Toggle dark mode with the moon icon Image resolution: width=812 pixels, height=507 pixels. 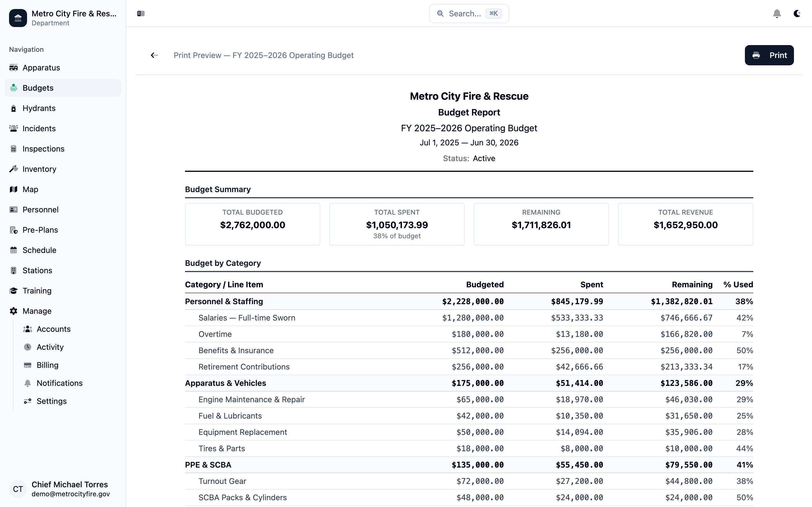click(797, 14)
